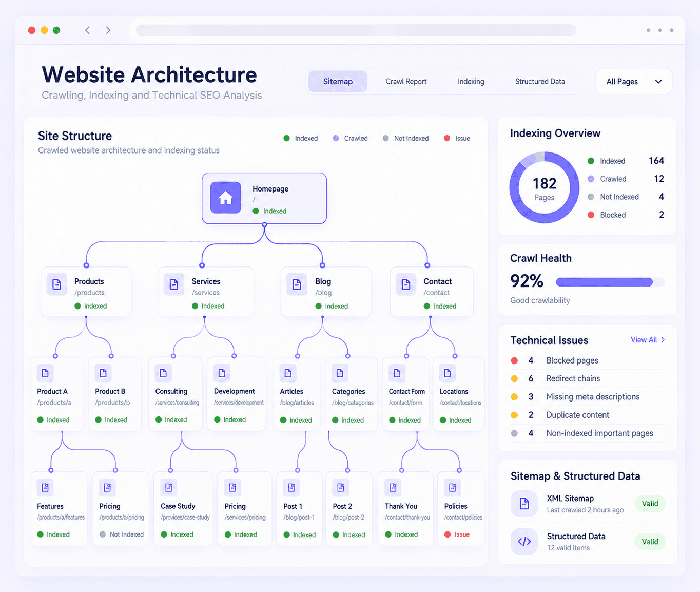Click the Policies page icon
The image size is (700, 592).
click(453, 487)
